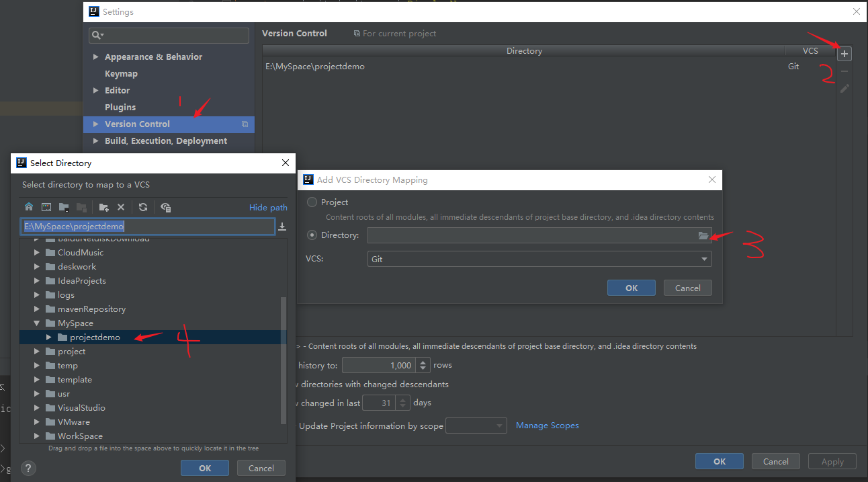Click the help question mark icon
The height and width of the screenshot is (482, 868).
point(29,469)
